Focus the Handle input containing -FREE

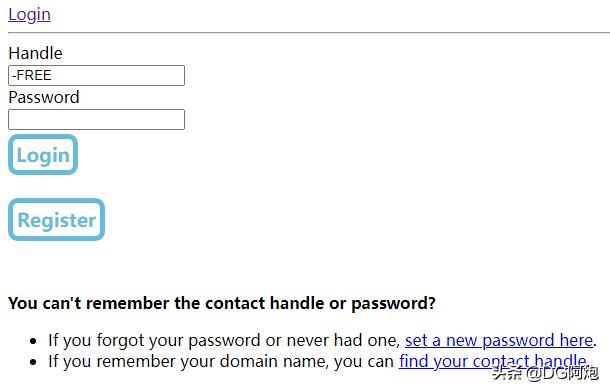(x=96, y=75)
